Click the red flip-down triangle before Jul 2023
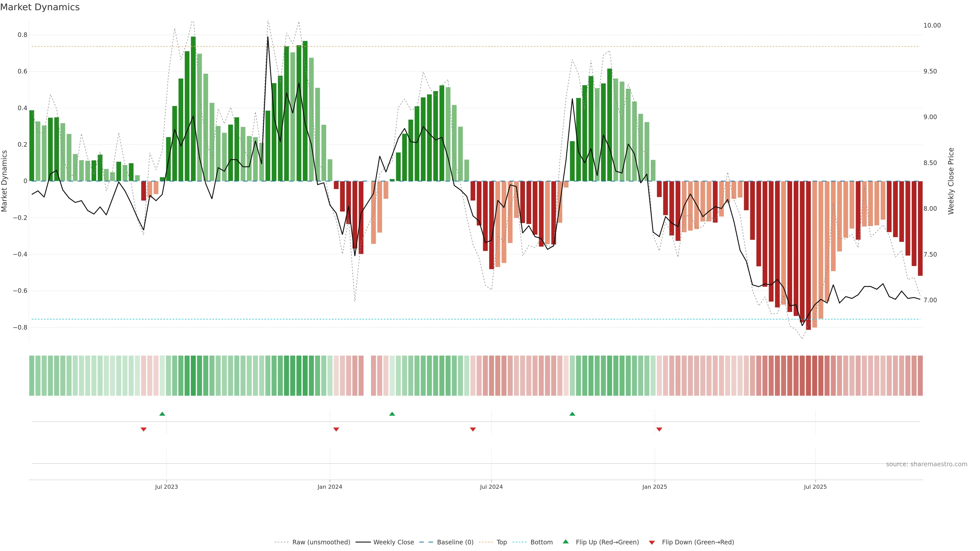980x551 pixels. (x=143, y=429)
